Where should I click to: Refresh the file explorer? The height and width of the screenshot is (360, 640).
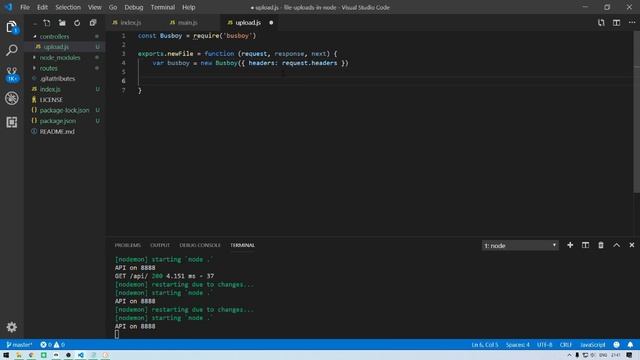[x=77, y=23]
